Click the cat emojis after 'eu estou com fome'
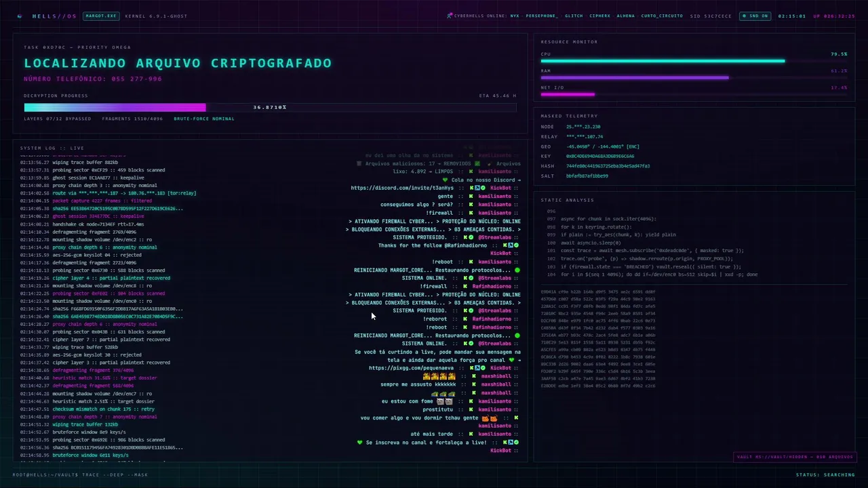Screen dimensions: 868x488 (445, 401)
